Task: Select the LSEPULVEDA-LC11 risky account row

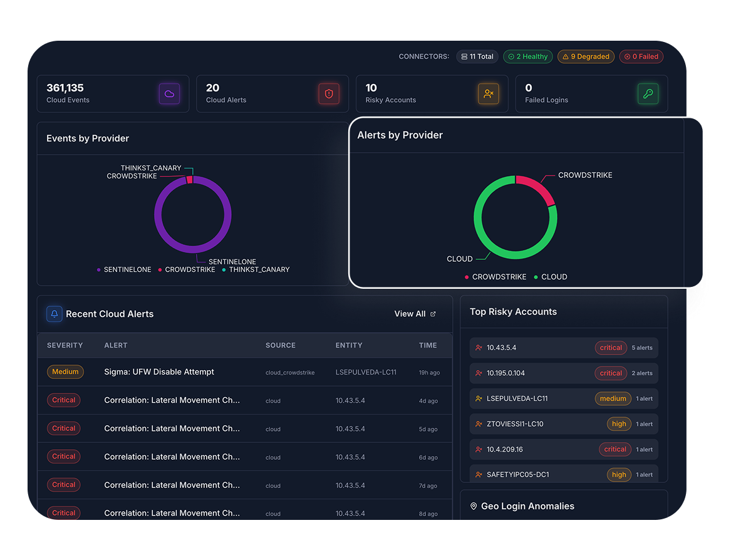Action: [x=564, y=398]
